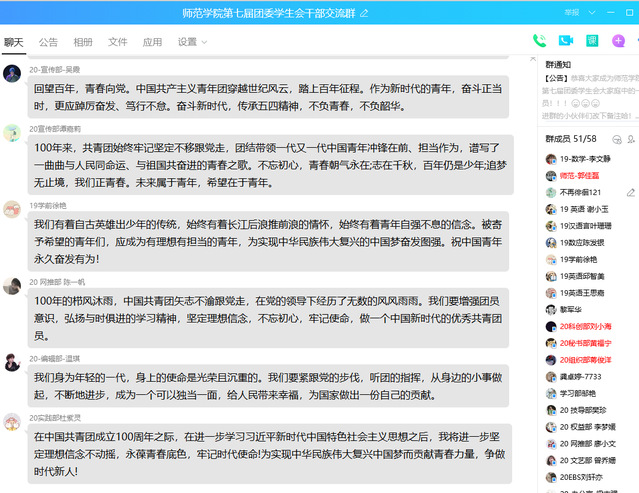
Task: Select the member whose name starts with 学习部
Action: point(577,393)
